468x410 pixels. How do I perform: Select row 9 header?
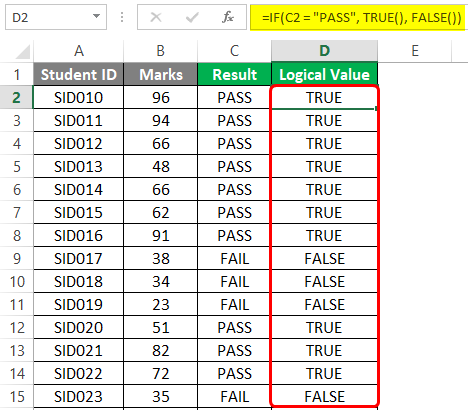[x=17, y=258]
